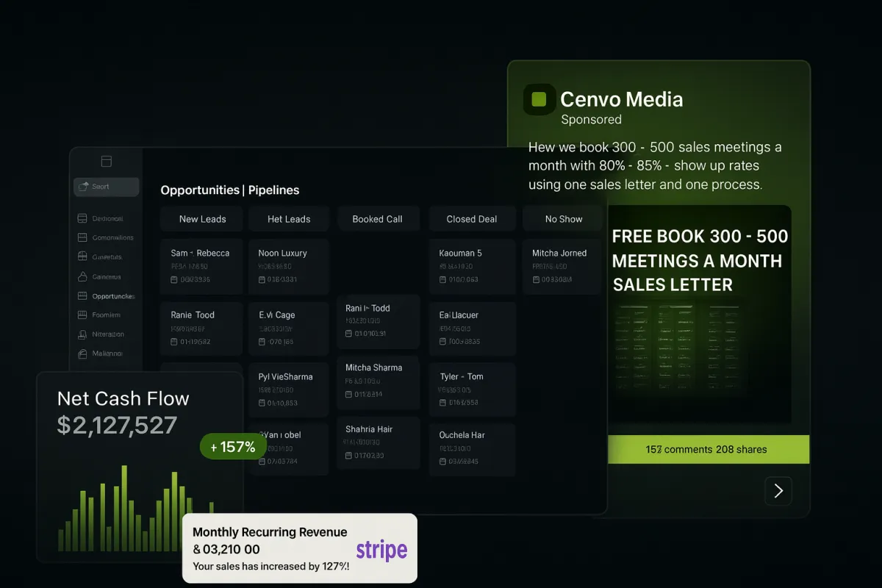
Task: Select the New Leads pipeline column
Action: pos(202,219)
